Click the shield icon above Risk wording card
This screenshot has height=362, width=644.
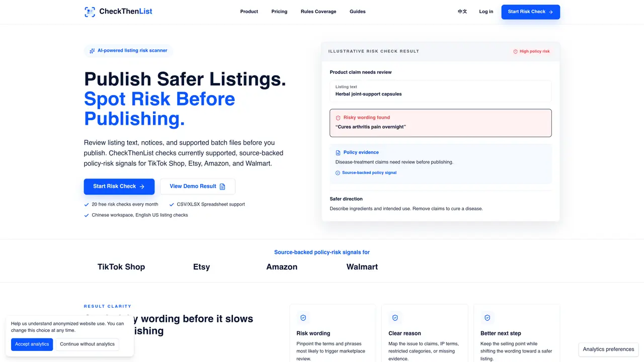coord(303,318)
